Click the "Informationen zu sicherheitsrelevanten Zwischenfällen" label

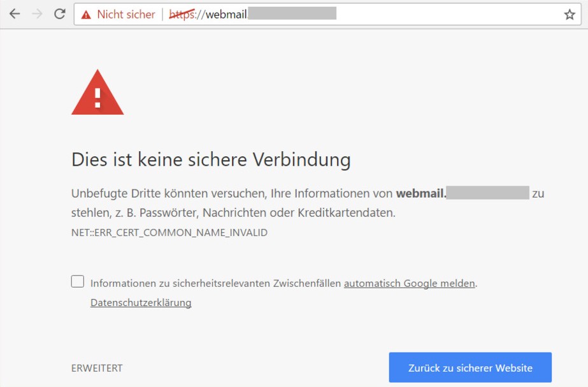(216, 284)
